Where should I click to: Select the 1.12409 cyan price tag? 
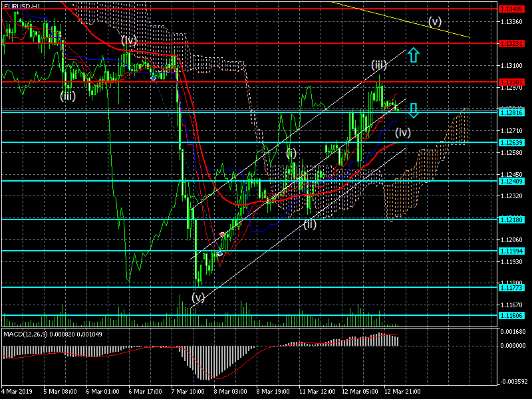coord(511,182)
